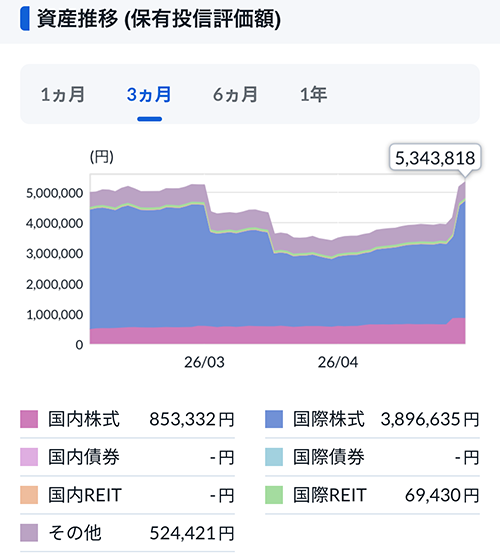Select the 3ヵ月 period tab

click(149, 95)
